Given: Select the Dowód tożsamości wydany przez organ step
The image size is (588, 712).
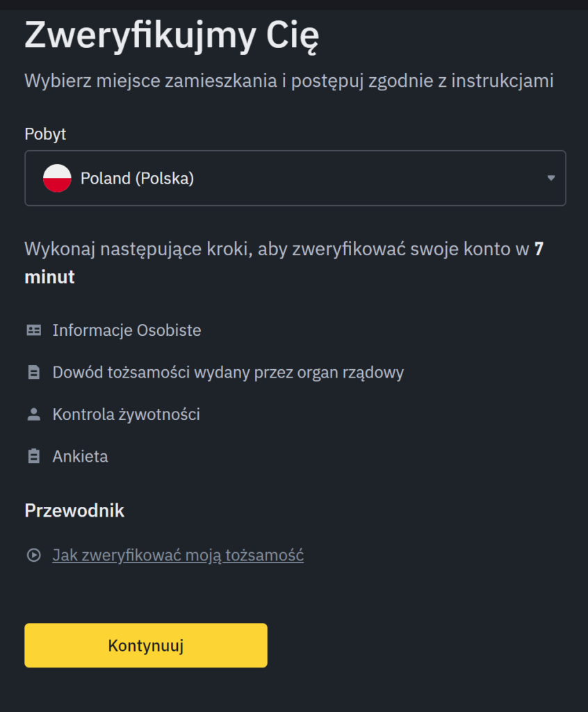Looking at the screenshot, I should [x=228, y=373].
